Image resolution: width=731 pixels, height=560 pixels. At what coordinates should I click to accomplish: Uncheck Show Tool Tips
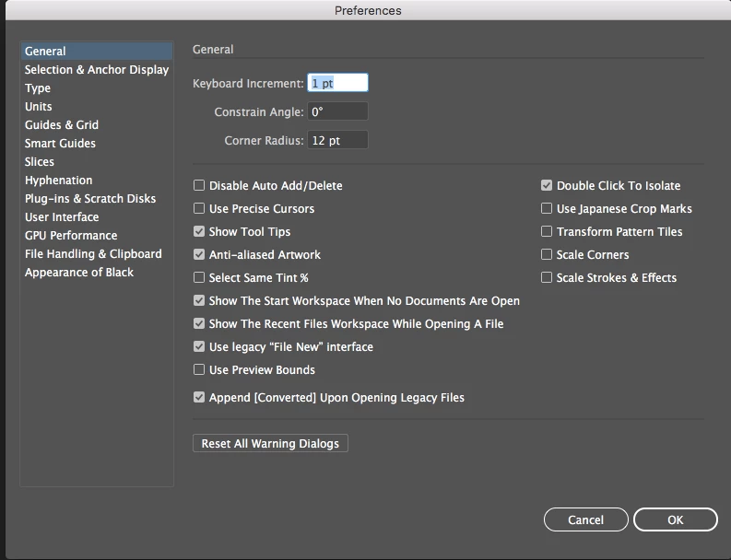coord(199,231)
